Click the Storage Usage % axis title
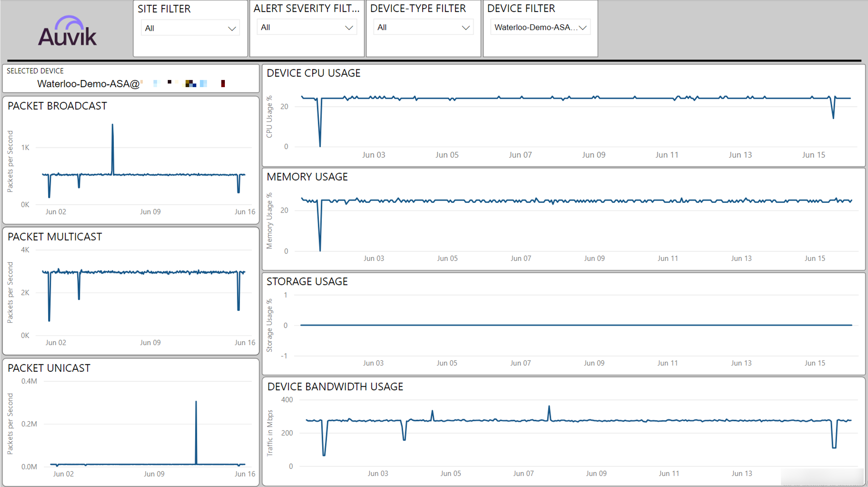This screenshot has height=487, width=868. coord(269,325)
